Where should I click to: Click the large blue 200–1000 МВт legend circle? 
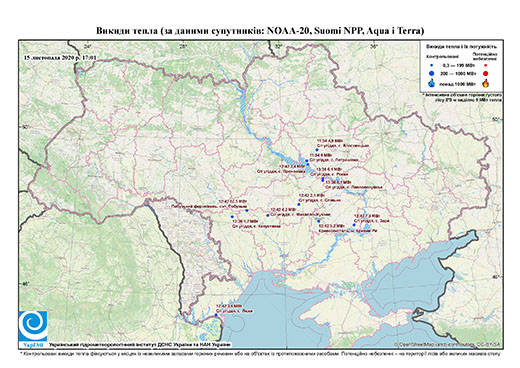[x=432, y=74]
